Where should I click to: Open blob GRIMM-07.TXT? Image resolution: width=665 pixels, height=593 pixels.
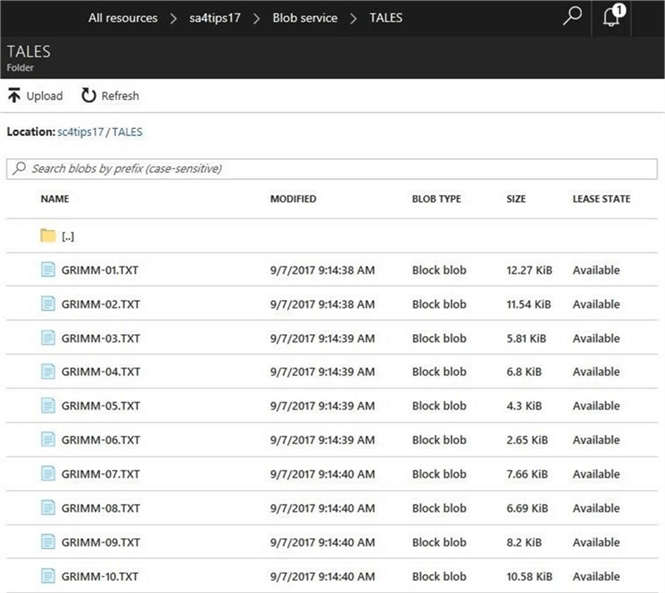click(x=101, y=474)
